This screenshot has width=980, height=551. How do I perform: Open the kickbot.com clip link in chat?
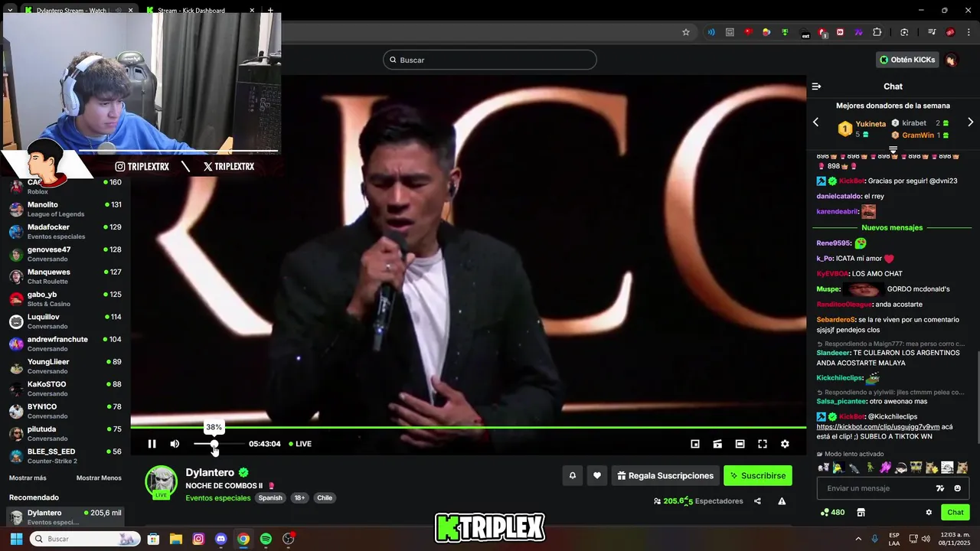coord(877,427)
